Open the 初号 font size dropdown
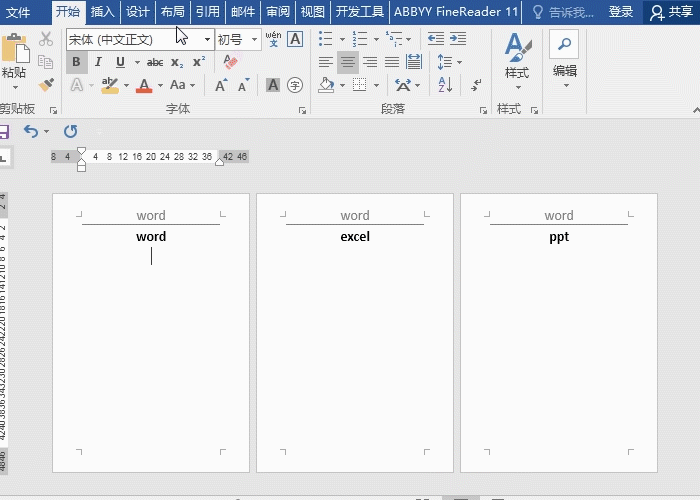This screenshot has height=500, width=700. pos(254,40)
